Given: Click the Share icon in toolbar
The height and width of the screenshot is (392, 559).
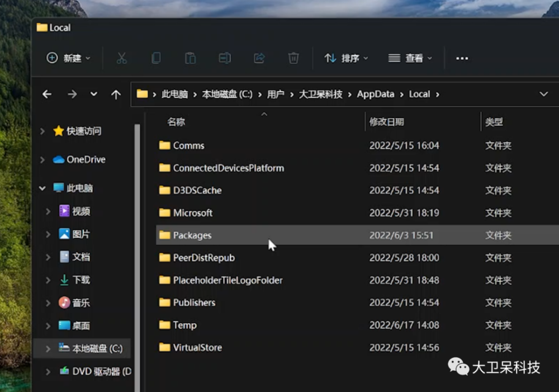Looking at the screenshot, I should [x=259, y=58].
